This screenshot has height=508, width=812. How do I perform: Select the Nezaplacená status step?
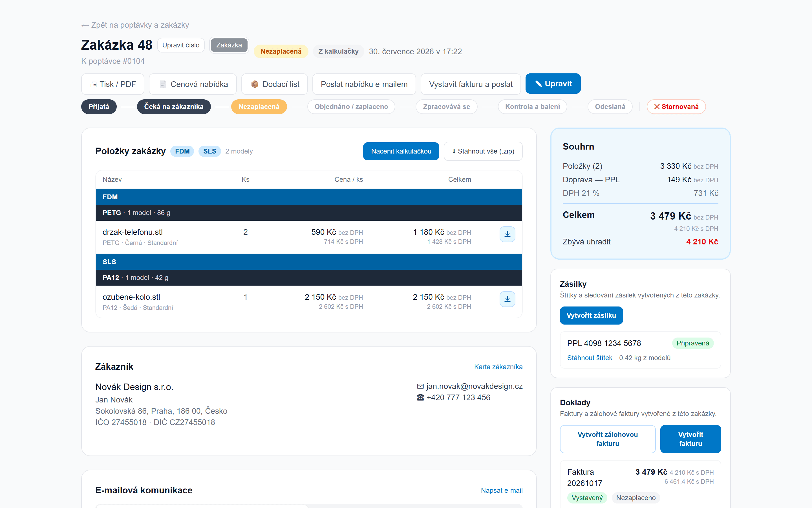point(259,106)
